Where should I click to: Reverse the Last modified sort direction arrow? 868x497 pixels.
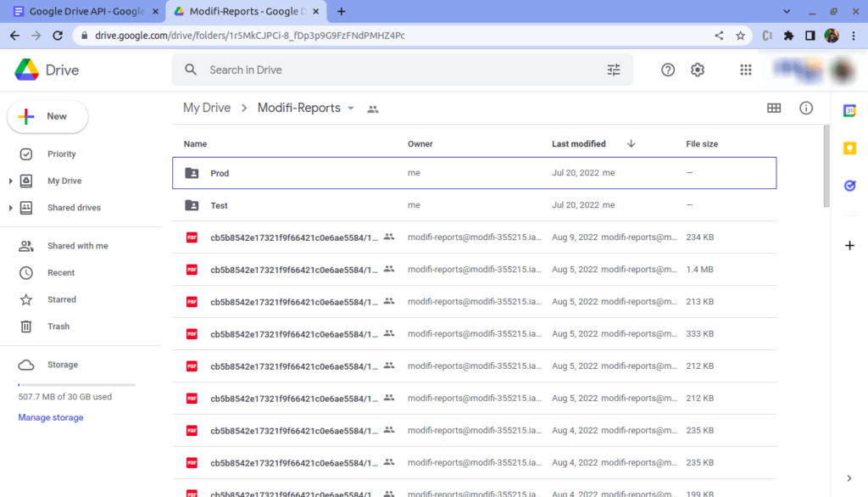point(631,144)
